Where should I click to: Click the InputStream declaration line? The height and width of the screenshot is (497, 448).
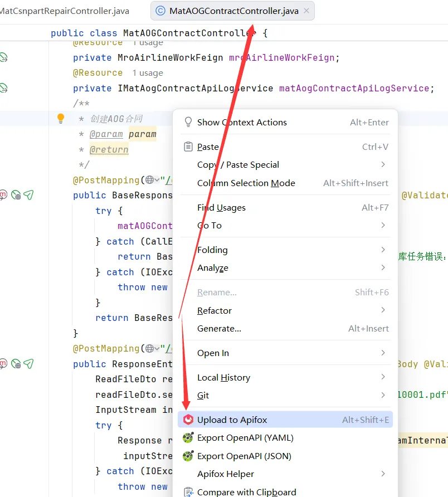pyautogui.click(x=134, y=410)
